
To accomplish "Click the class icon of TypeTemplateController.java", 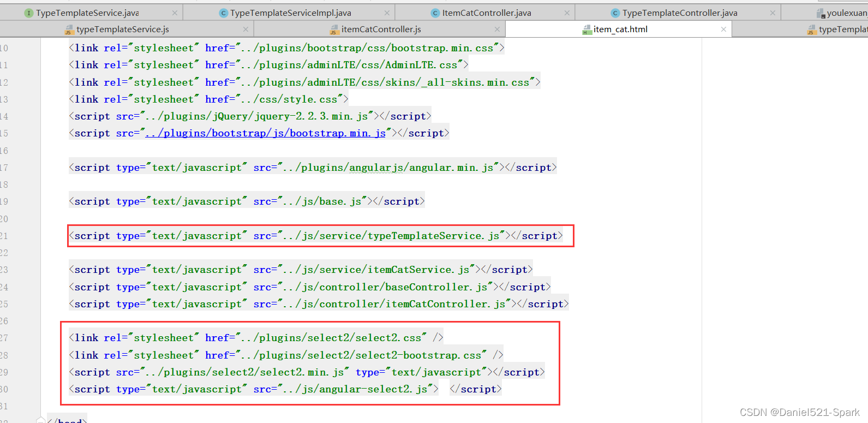I will coord(615,13).
